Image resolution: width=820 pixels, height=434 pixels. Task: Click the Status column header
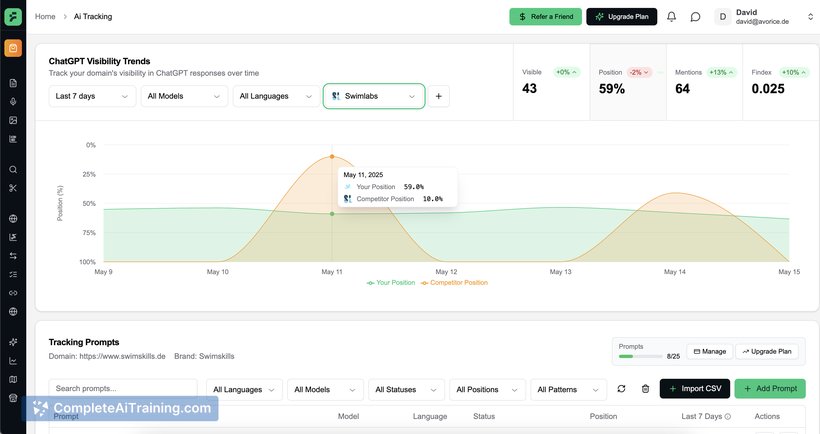click(x=484, y=417)
